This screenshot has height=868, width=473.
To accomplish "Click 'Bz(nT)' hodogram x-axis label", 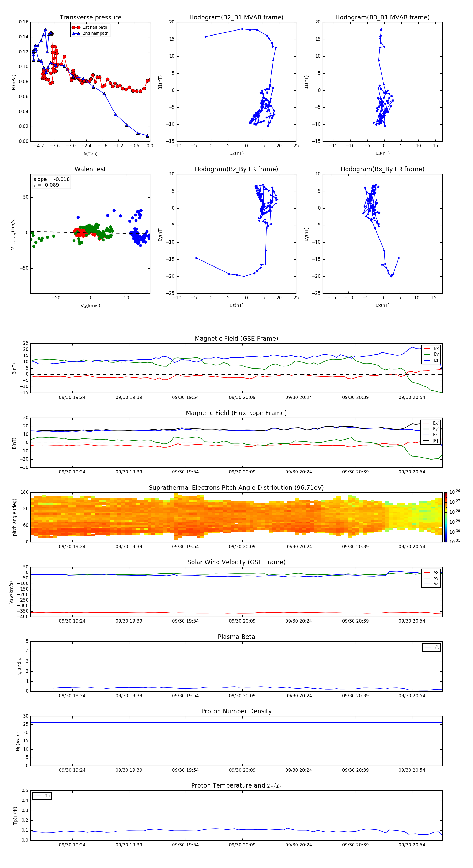I will (236, 305).
